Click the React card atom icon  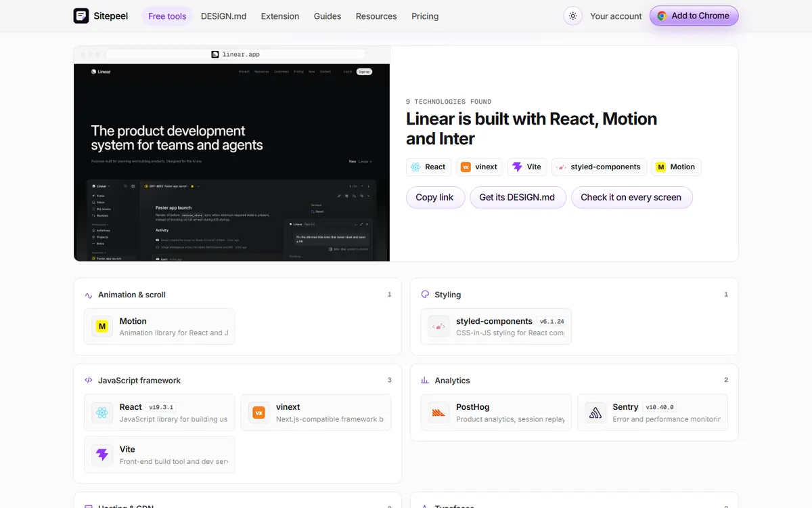tap(102, 412)
